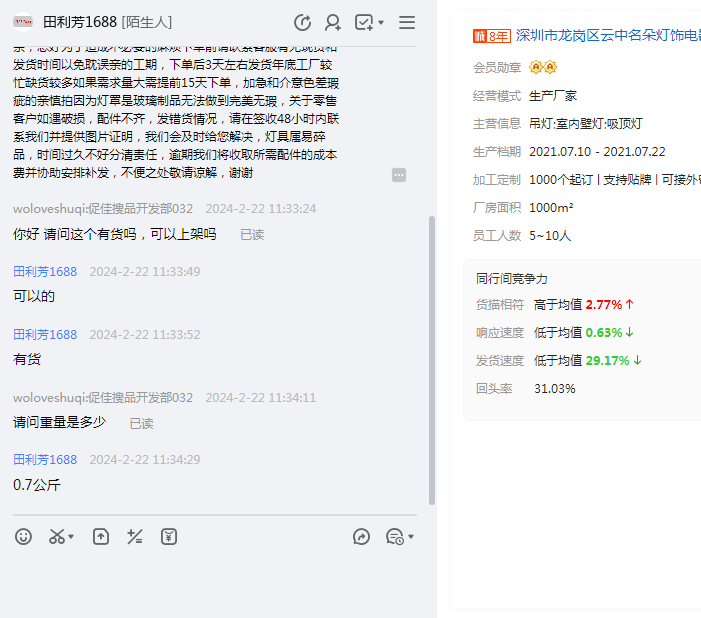Click the member medal badges
This screenshot has width=701, height=618.
click(543, 67)
